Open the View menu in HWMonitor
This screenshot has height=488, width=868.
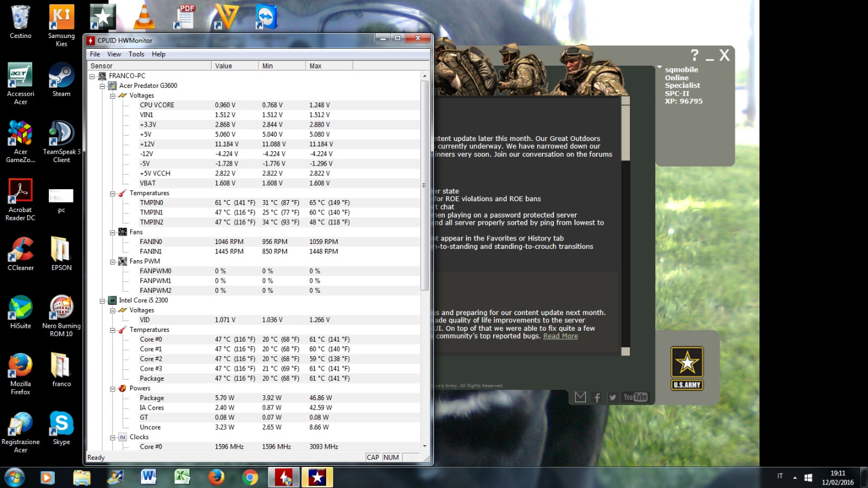(114, 54)
